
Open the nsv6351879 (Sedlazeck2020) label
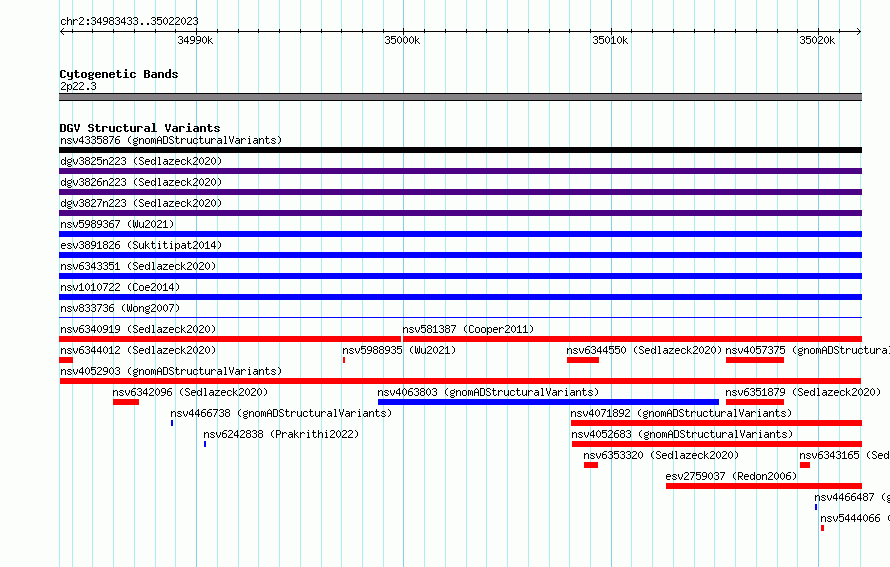tap(803, 392)
